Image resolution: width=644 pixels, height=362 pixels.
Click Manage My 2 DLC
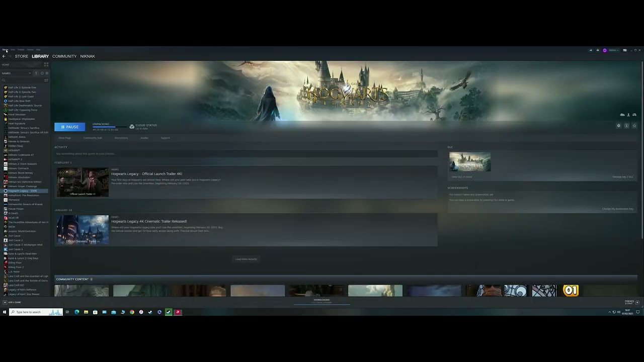coord(623,177)
